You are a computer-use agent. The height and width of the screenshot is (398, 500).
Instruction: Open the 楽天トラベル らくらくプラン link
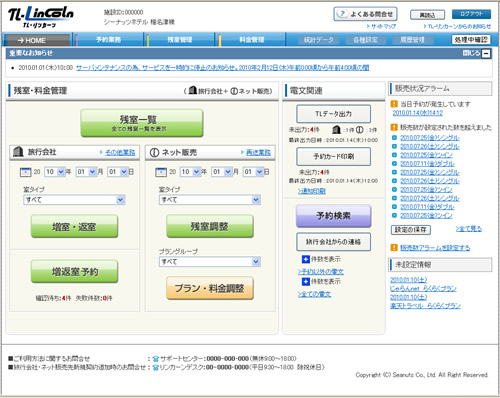tap(425, 306)
